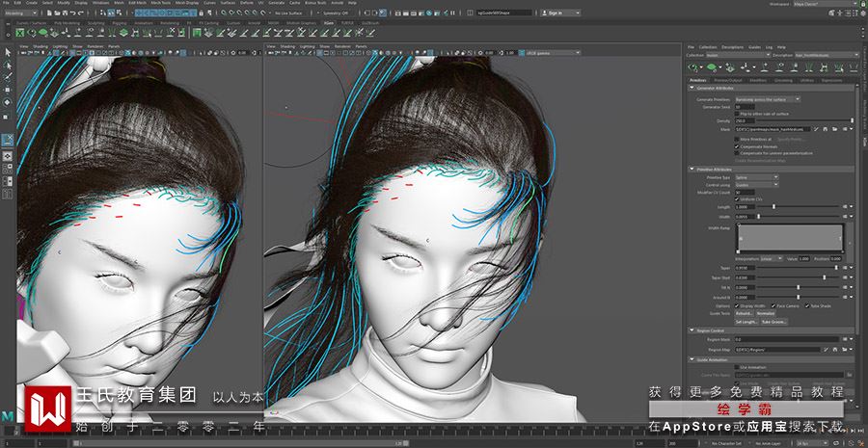
Task: Select the arrow Select tool in toolbox
Action: [x=8, y=53]
